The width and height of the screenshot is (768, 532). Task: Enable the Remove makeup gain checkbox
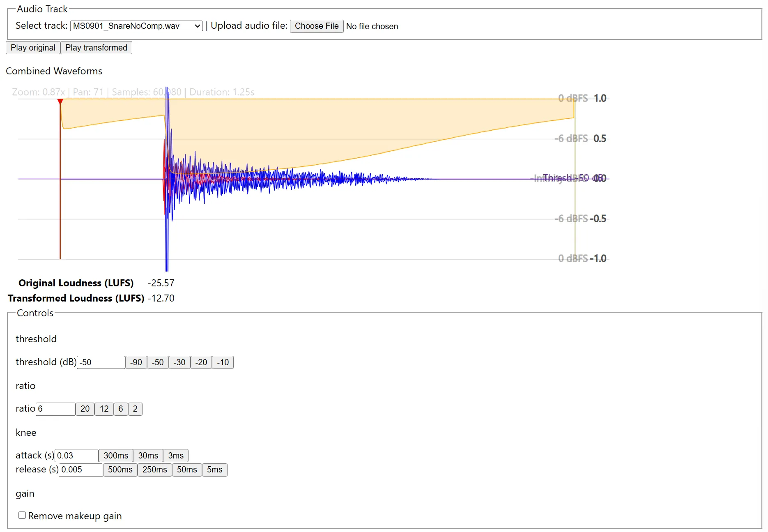click(22, 515)
